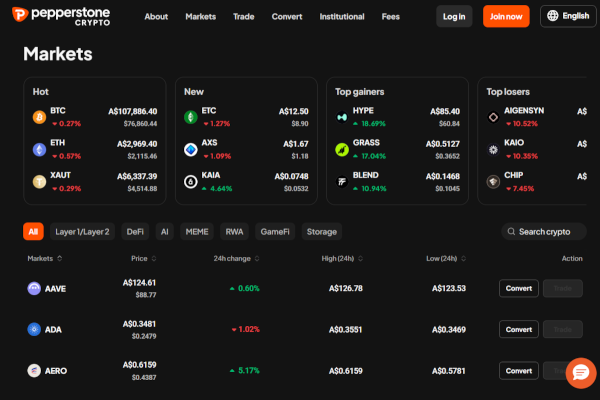Click the Log in button
The image size is (600, 400).
click(x=454, y=16)
